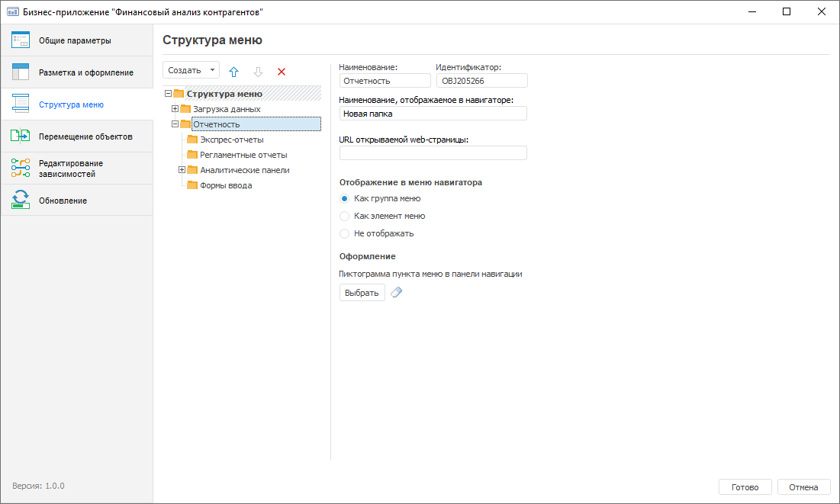Image resolution: width=840 pixels, height=504 pixels.
Task: Expand the Аналитические панели node
Action: (x=182, y=170)
